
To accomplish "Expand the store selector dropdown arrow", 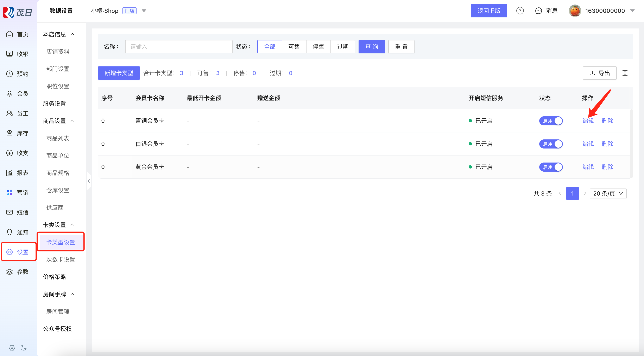I will [144, 11].
